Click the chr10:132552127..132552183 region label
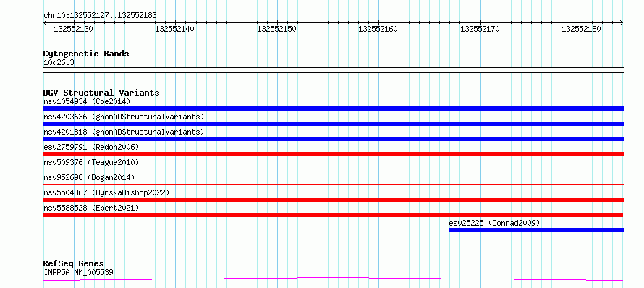 (100, 16)
